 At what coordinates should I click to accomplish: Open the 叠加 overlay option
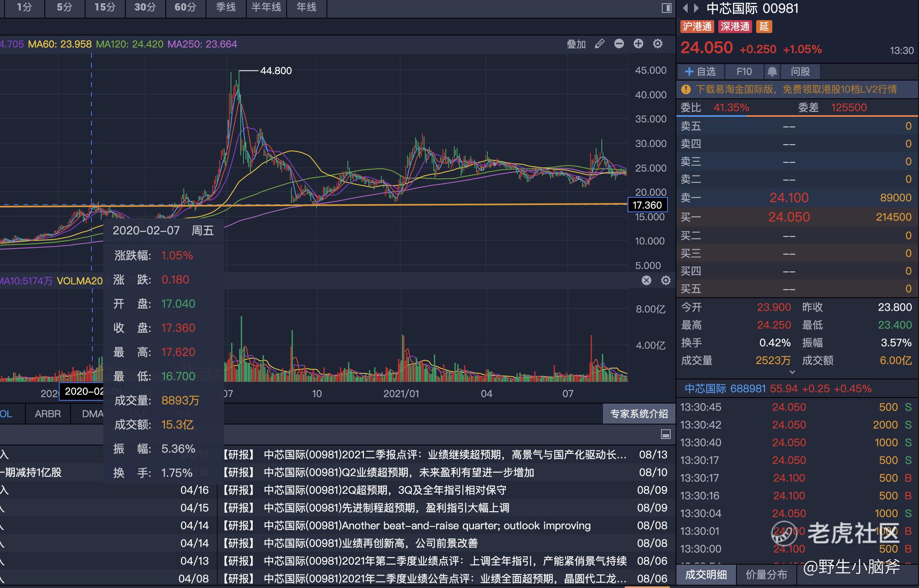[576, 44]
